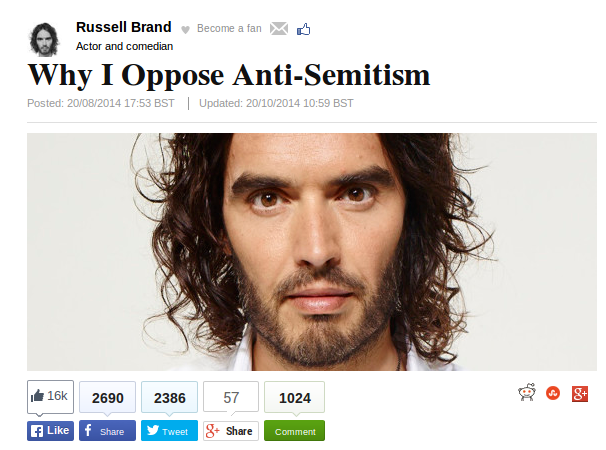The image size is (606, 450).
Task: Open the Become a fan link
Action: (x=229, y=29)
